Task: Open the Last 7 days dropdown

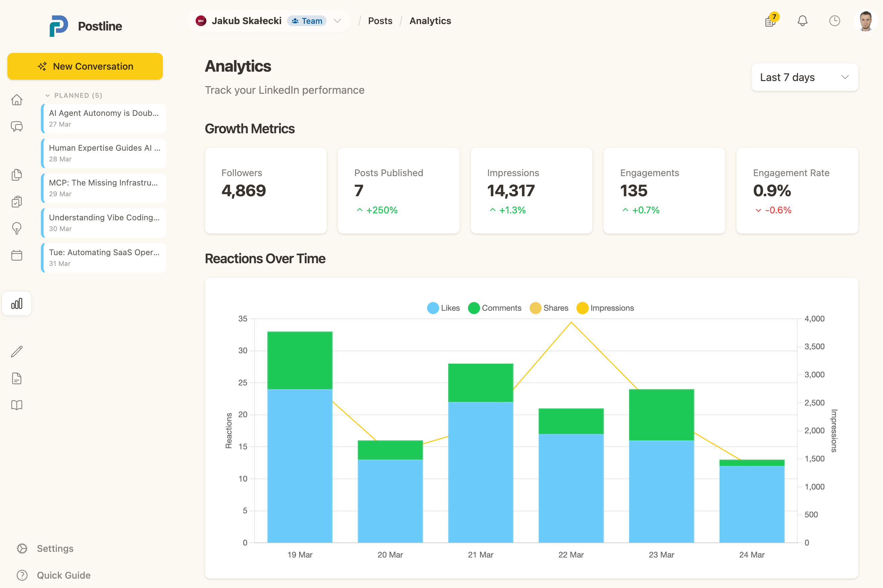Action: point(804,77)
